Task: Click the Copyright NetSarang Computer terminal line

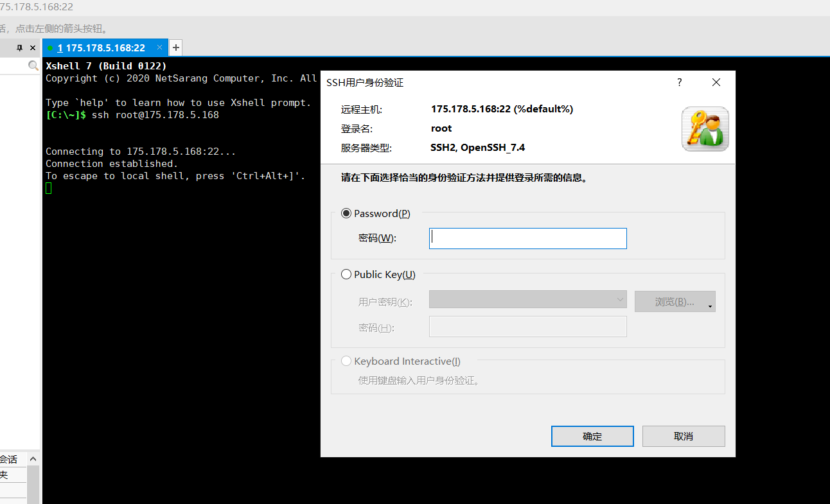Action: point(181,78)
